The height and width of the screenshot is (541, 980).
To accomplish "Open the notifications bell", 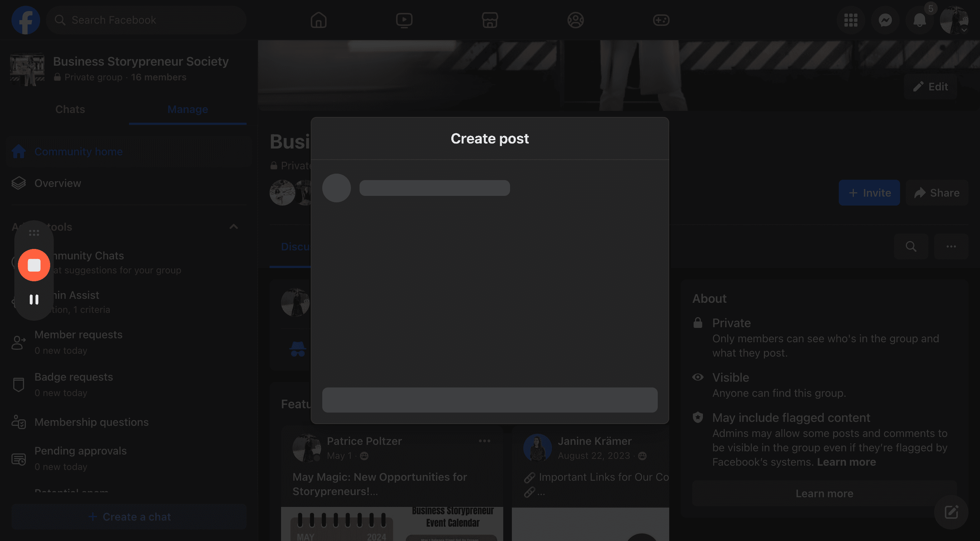I will [x=919, y=20].
